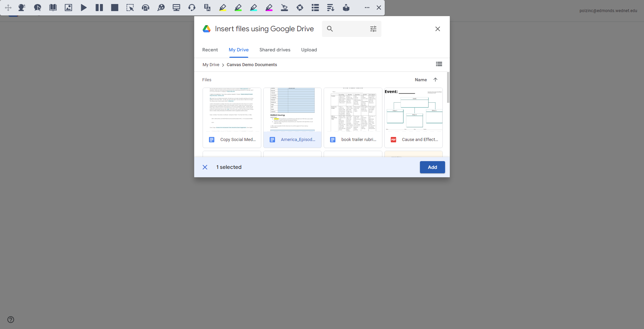Pause the text-to-speech reading
The height and width of the screenshot is (329, 644).
click(99, 8)
